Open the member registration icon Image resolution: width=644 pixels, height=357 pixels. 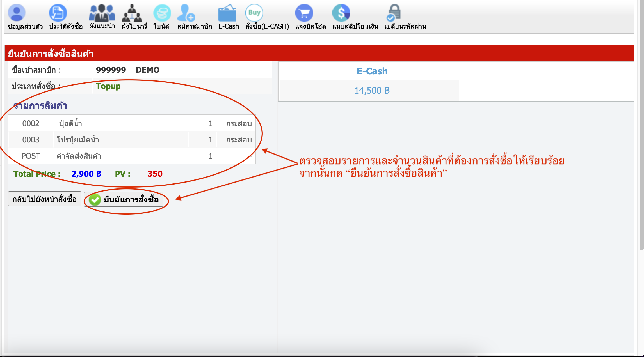pyautogui.click(x=186, y=13)
